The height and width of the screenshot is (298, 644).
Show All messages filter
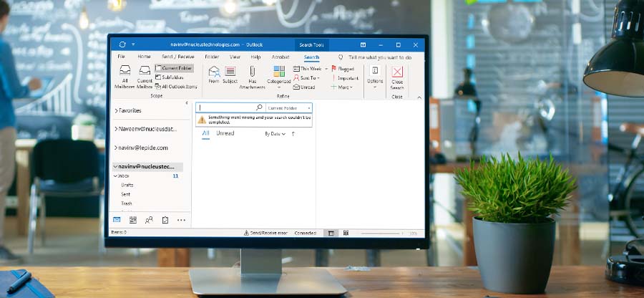point(206,133)
